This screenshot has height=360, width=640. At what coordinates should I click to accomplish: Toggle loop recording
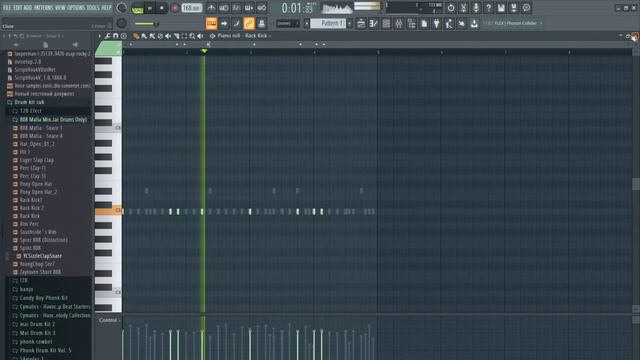(262, 8)
